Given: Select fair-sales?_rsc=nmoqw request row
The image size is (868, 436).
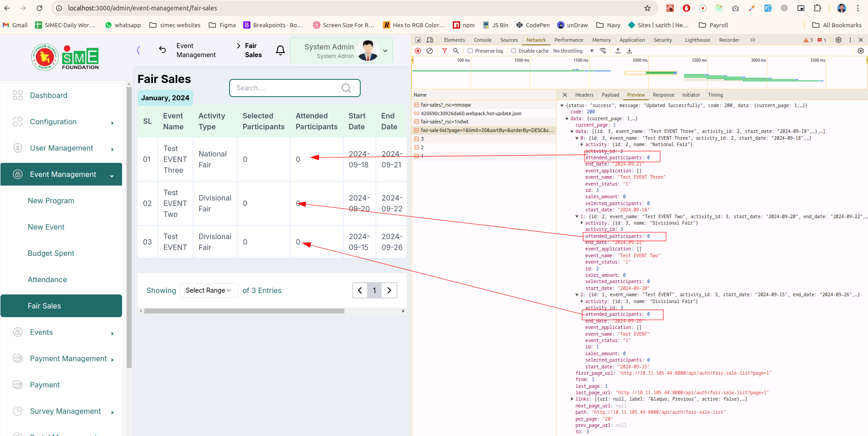Looking at the screenshot, I should [484, 105].
